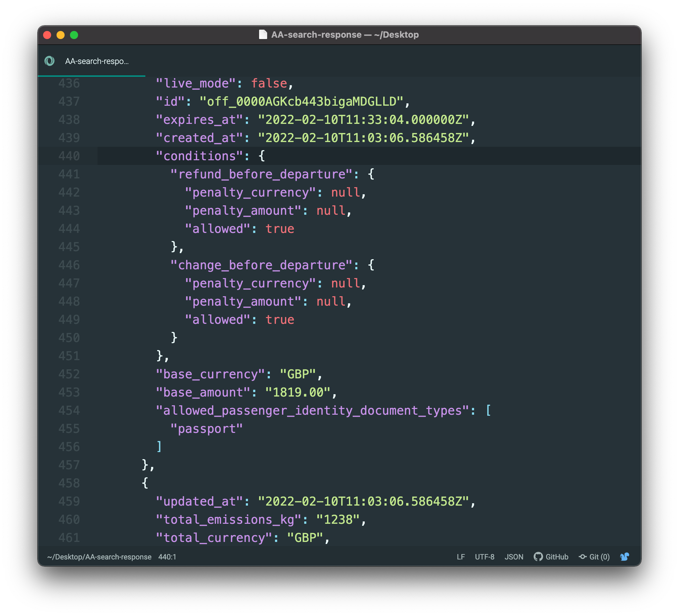
Task: Click the "off_0000AGKcb443bigaMDGLLD" id value
Action: (301, 101)
